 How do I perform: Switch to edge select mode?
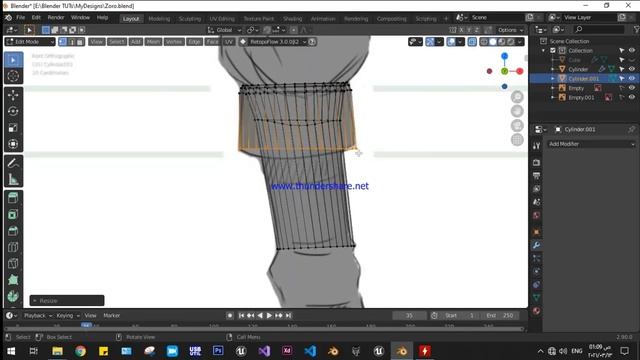[x=71, y=42]
